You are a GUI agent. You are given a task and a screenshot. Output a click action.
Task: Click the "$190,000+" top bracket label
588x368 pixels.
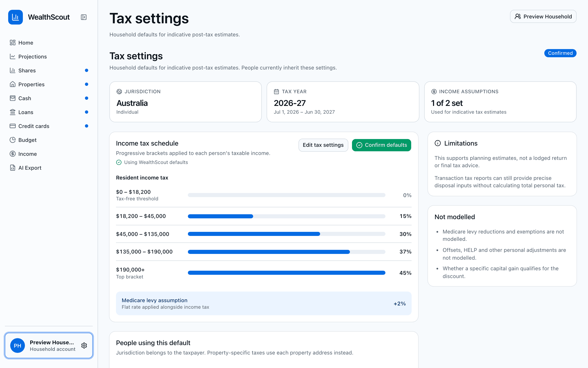pos(130,270)
